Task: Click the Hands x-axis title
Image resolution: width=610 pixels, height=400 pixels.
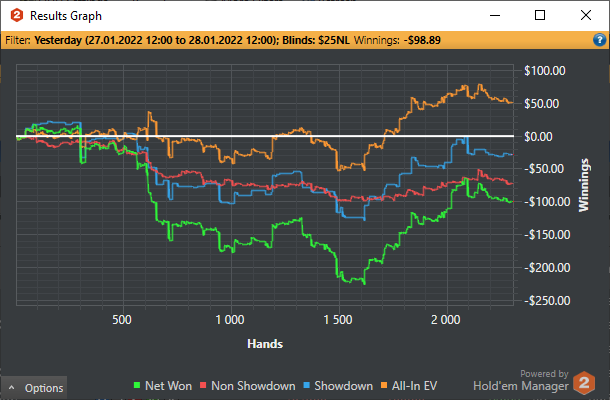Action: [265, 344]
